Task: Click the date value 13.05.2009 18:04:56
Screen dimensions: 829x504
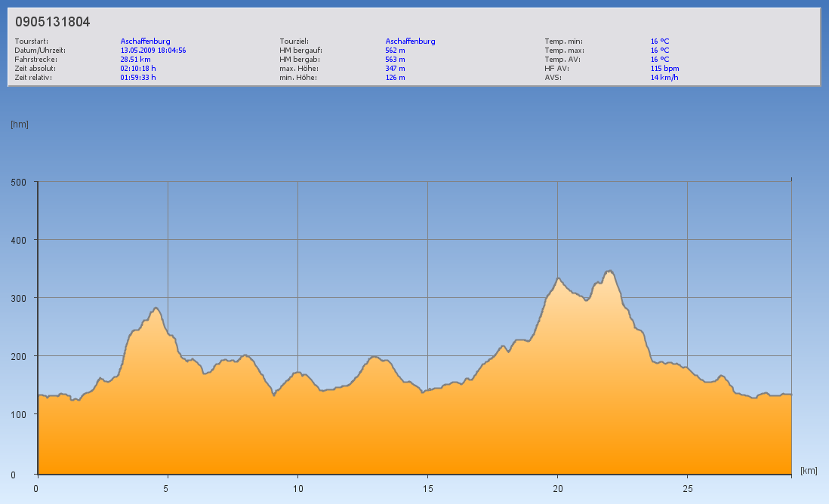Action: [153, 51]
